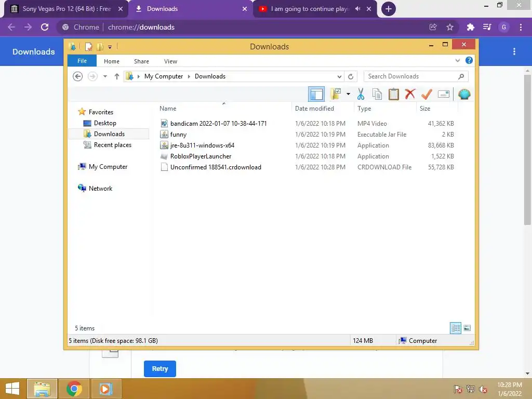Click My Computer in the address path

tap(164, 76)
